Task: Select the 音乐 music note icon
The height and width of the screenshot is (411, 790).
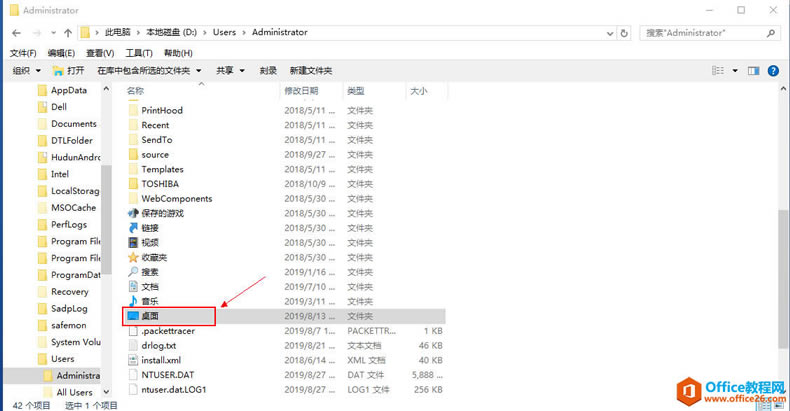Action: [x=133, y=301]
